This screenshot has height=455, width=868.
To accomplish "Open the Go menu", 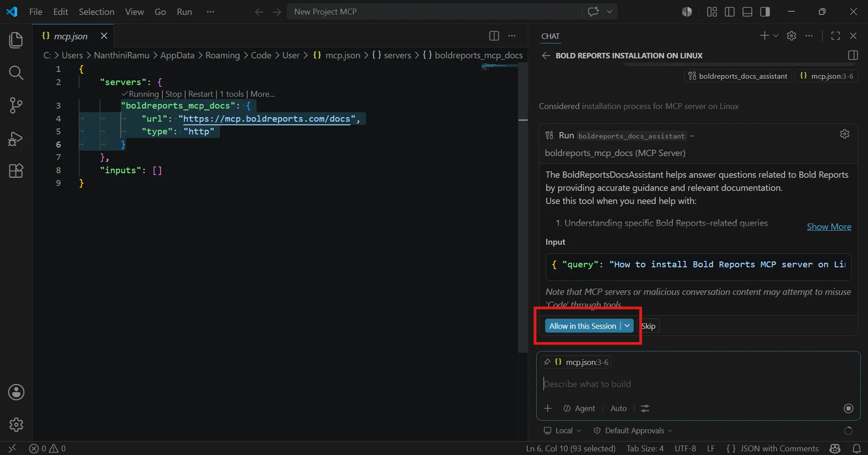I will [160, 12].
